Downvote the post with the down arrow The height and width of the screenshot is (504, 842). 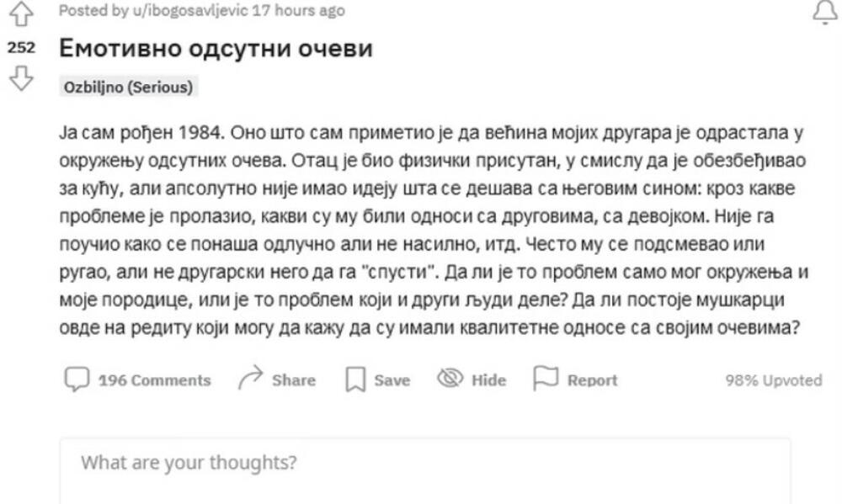21,77
